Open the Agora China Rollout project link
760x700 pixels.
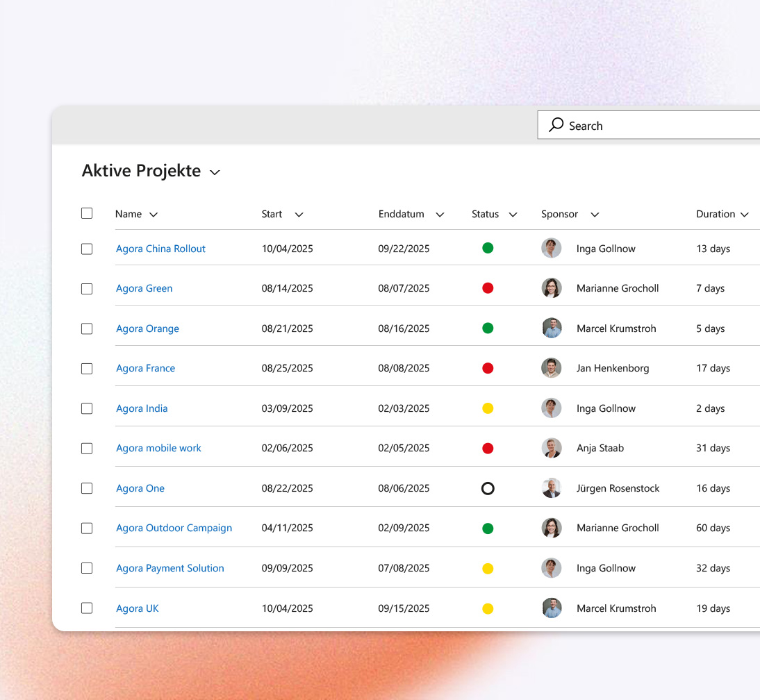coord(160,249)
